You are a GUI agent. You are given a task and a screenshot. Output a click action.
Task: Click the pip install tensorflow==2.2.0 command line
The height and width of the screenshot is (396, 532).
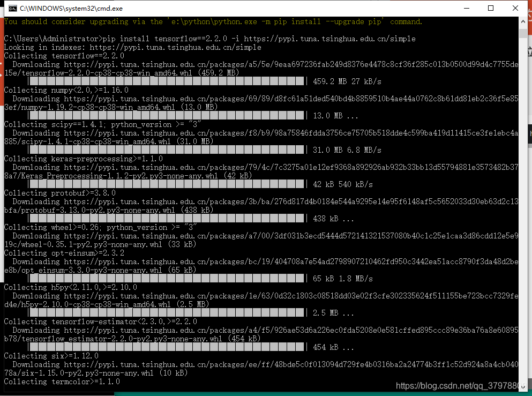coord(209,39)
